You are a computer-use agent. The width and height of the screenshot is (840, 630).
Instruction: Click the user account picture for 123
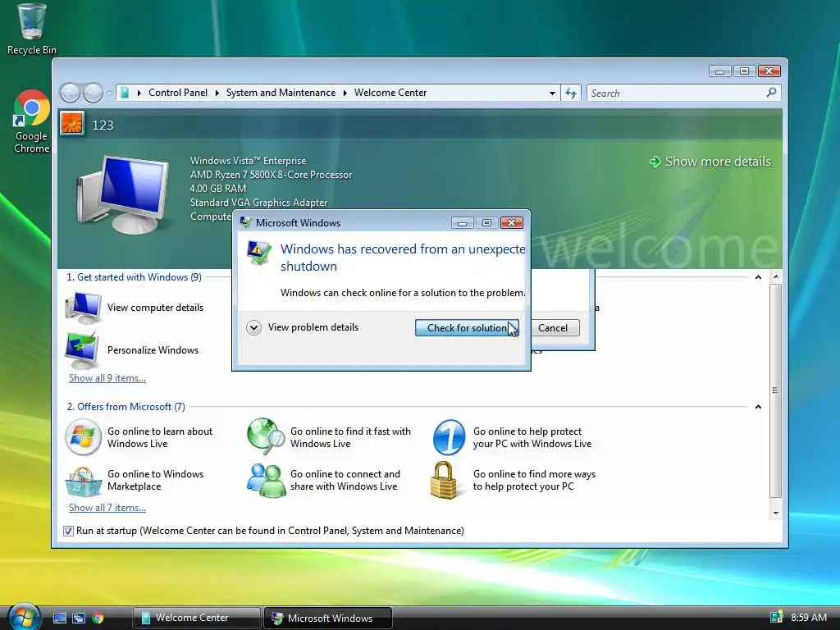click(72, 123)
